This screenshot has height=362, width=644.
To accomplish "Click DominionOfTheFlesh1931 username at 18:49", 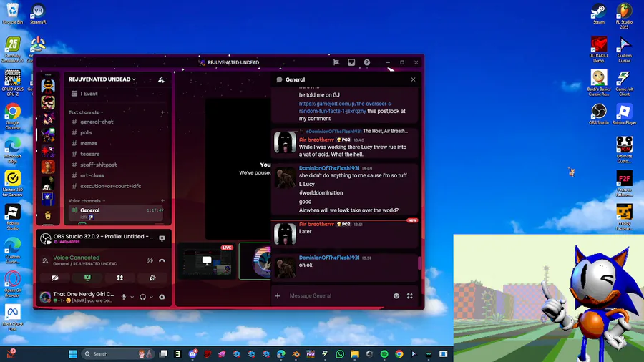I will [329, 168].
